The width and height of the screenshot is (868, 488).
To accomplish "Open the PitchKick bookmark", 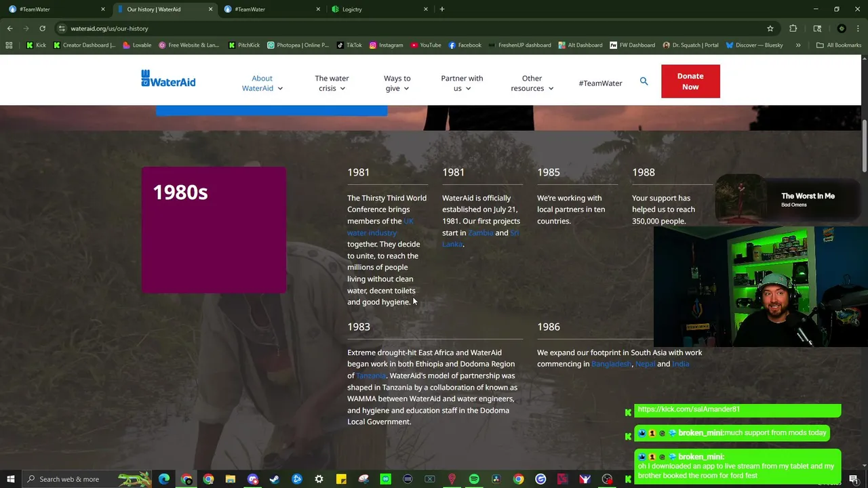I will point(244,45).
